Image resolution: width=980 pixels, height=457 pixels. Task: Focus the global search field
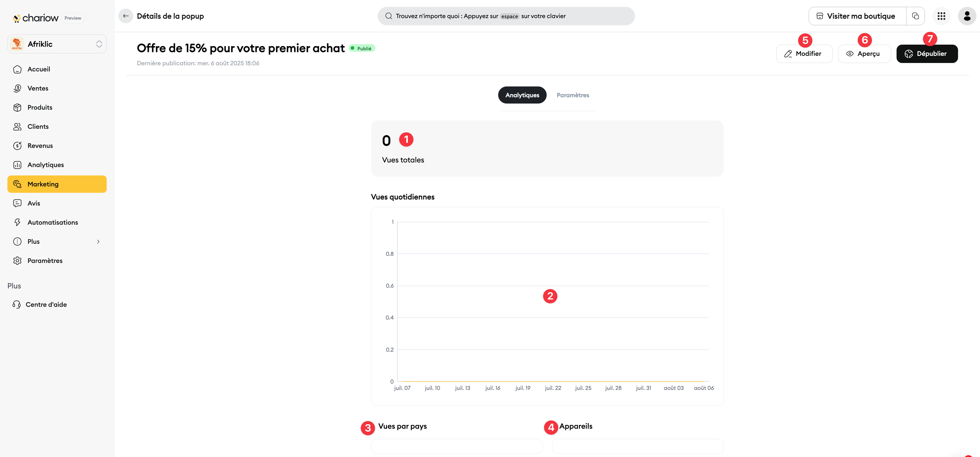(x=506, y=16)
